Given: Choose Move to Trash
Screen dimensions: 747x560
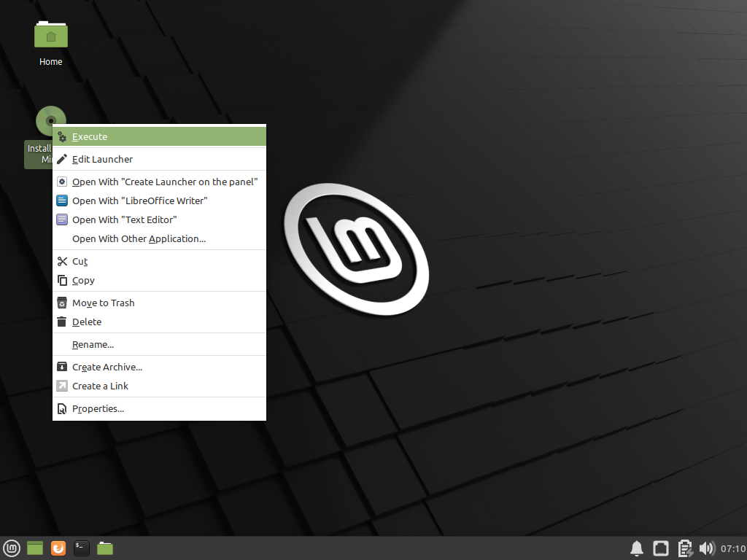Looking at the screenshot, I should click(x=159, y=303).
